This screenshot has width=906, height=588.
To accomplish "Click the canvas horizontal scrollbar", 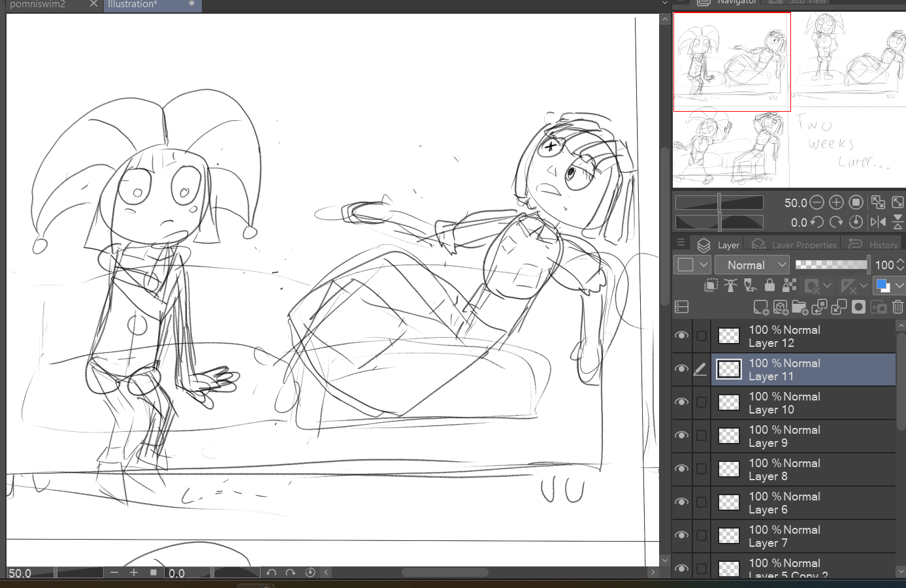I will coord(445,572).
